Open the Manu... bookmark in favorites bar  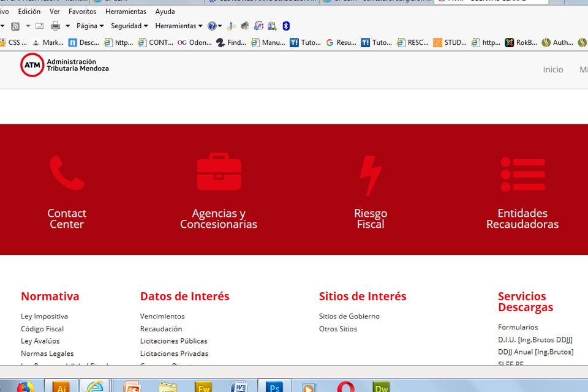click(x=268, y=43)
